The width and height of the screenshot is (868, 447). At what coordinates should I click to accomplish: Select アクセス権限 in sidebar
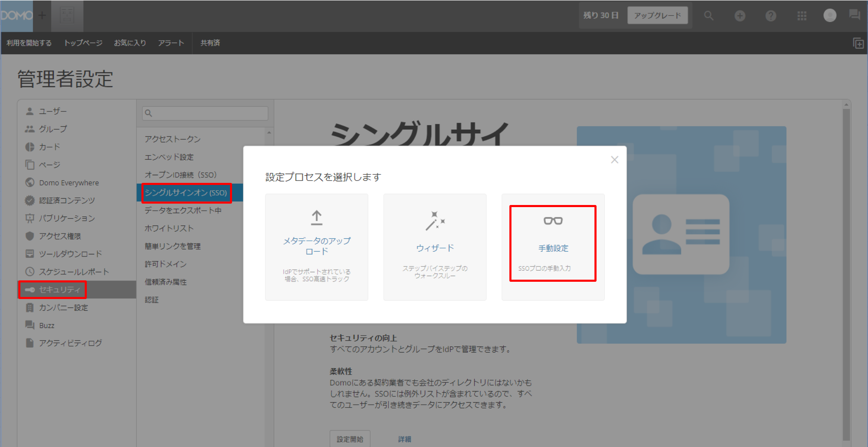point(77,236)
